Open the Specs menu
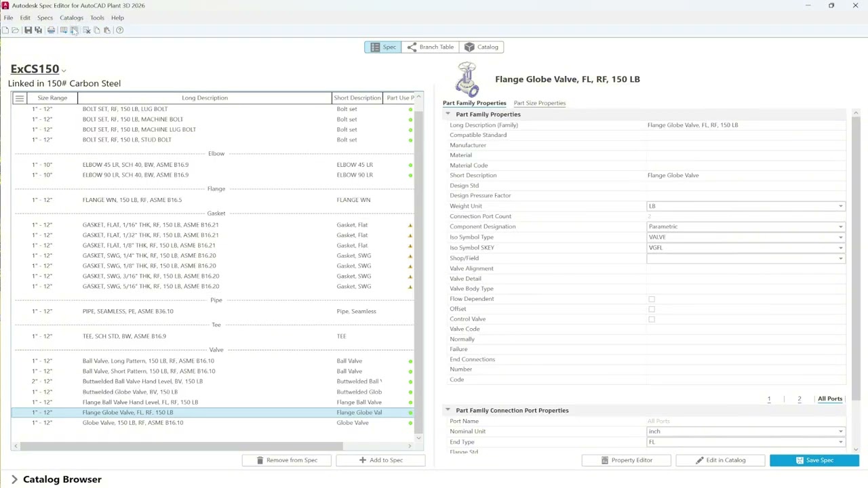Viewport: 868px width, 488px height. (45, 18)
